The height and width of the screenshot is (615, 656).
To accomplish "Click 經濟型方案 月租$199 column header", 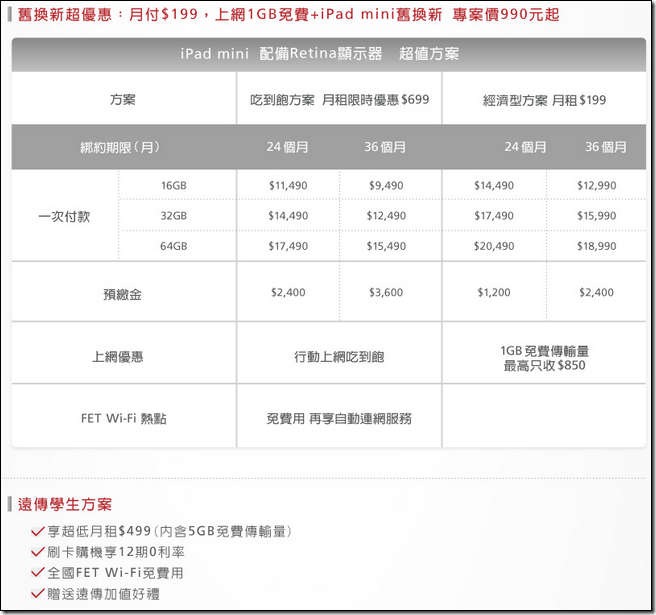I will click(x=544, y=100).
